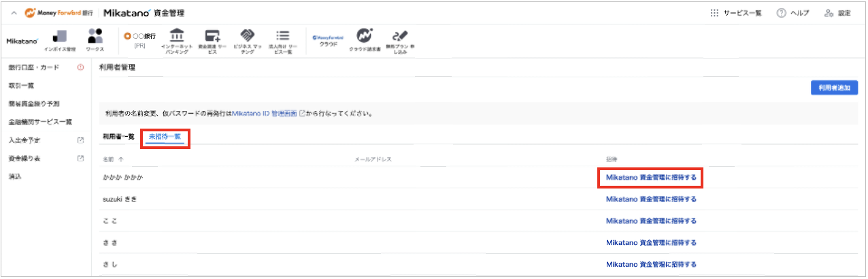Image resolution: width=868 pixels, height=279 pixels.
Task: Switch to the 利用者一覧 tab
Action: (118, 137)
